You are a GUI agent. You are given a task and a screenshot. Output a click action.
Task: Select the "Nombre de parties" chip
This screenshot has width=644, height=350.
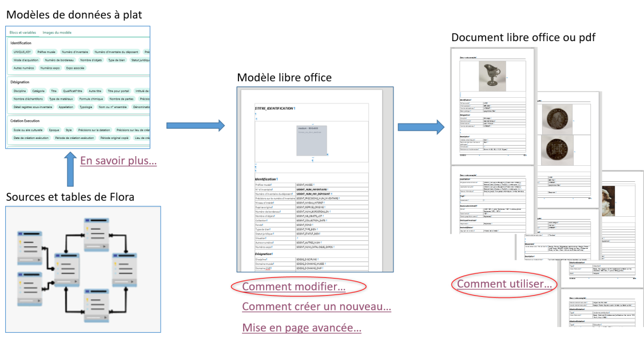[x=122, y=99]
